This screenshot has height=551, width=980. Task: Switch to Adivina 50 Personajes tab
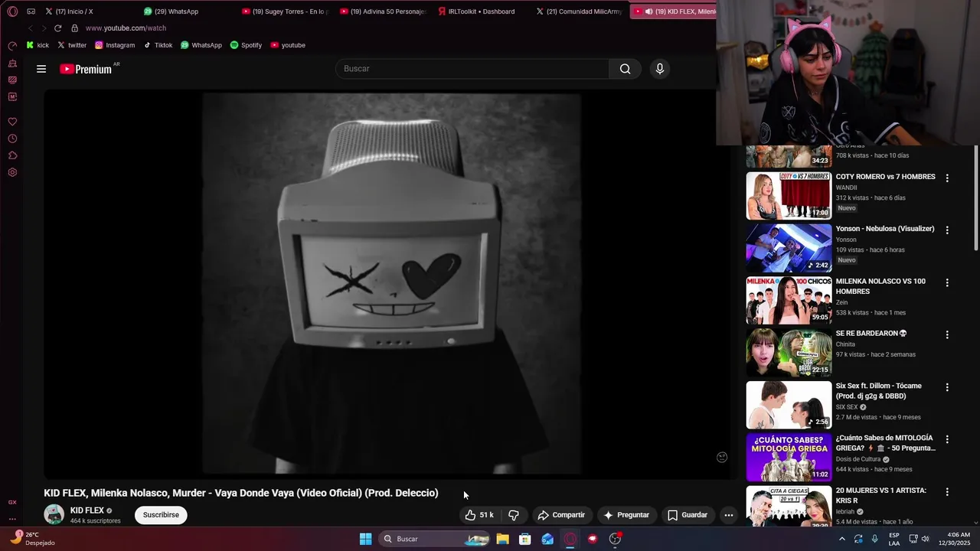coord(383,11)
